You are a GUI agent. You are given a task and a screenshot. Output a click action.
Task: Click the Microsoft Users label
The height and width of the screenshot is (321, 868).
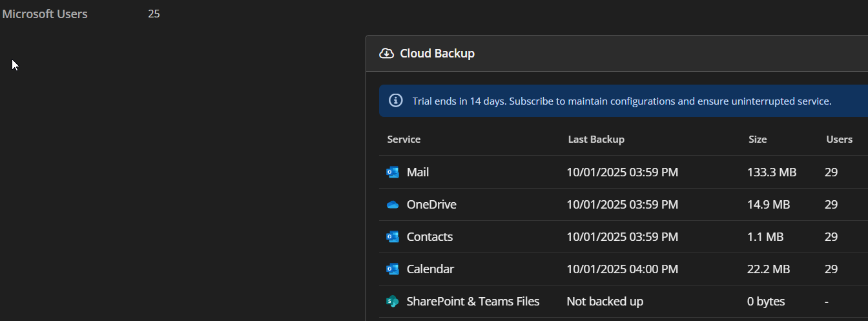45,14
